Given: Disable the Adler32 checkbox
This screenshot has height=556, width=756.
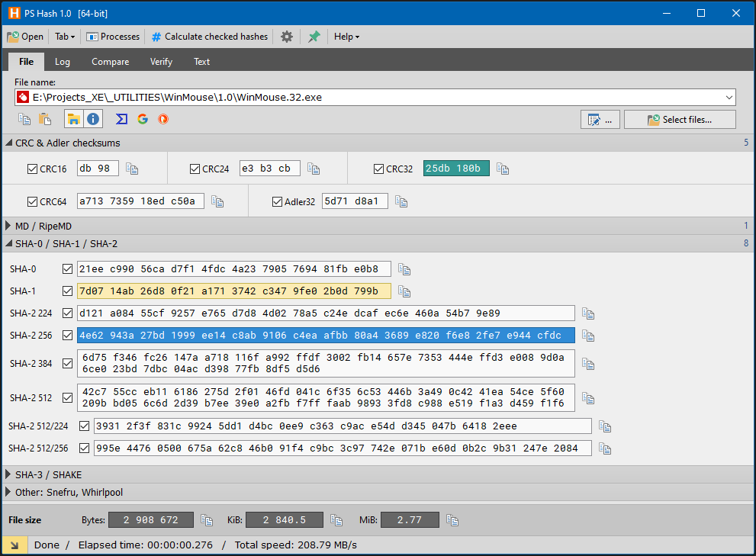Looking at the screenshot, I should (277, 201).
